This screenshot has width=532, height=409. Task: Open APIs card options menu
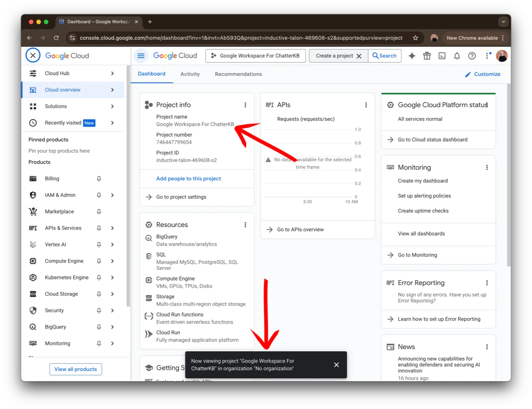point(366,105)
